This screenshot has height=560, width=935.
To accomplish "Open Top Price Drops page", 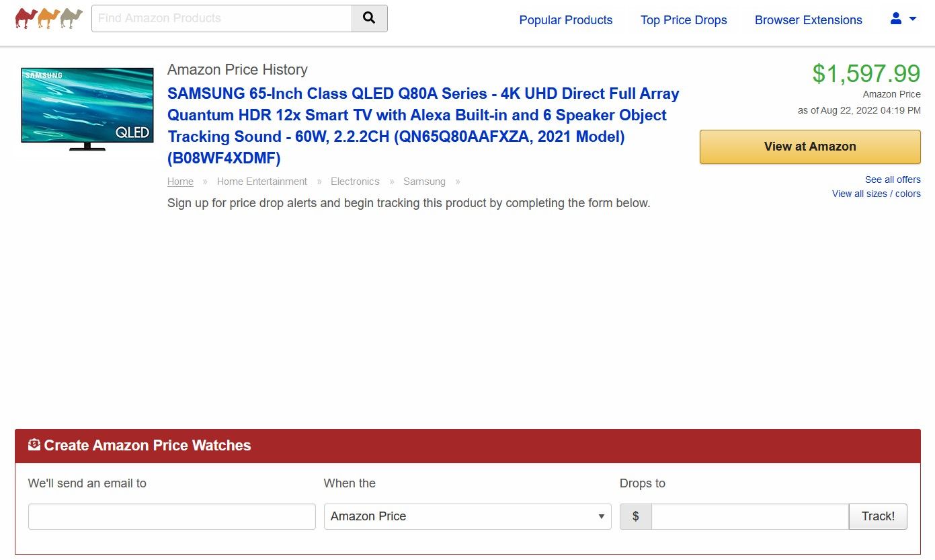I will [x=684, y=20].
